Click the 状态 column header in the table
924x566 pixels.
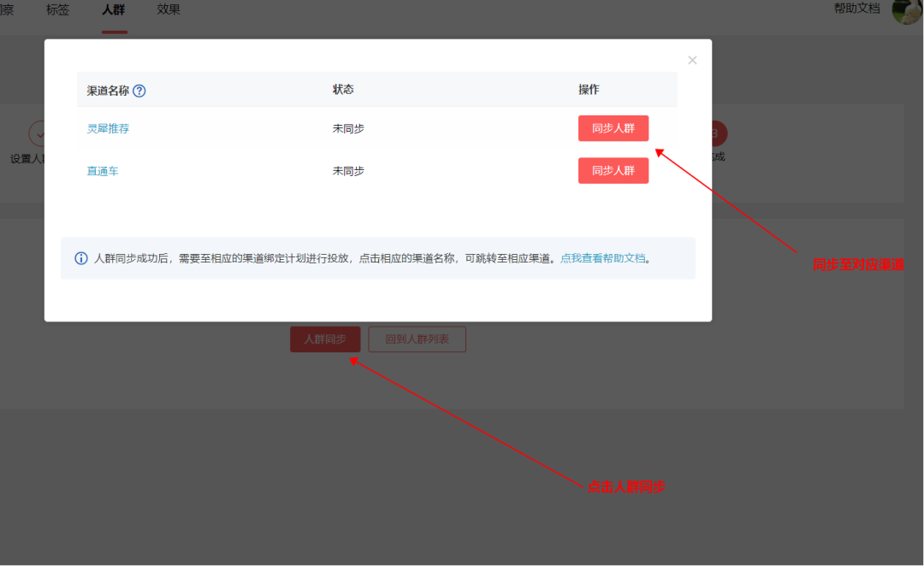tap(342, 90)
